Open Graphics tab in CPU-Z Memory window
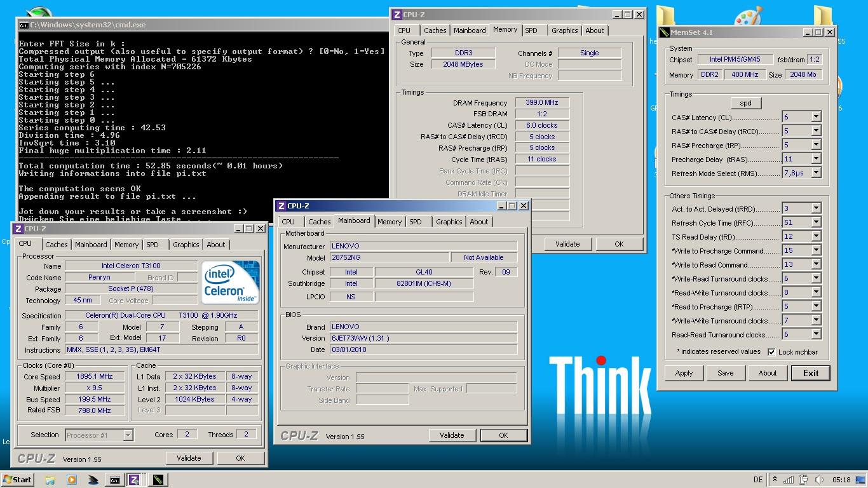Viewport: 868px width, 488px height. click(565, 30)
